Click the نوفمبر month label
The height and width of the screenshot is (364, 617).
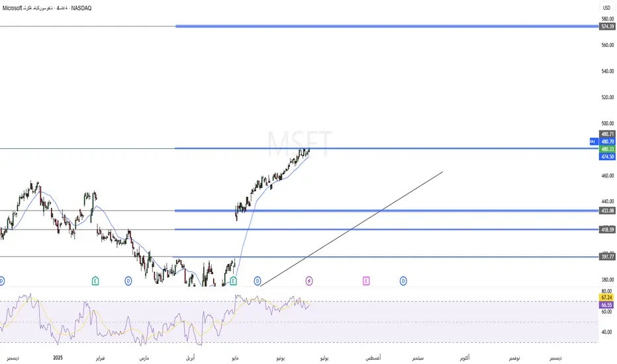514,358
